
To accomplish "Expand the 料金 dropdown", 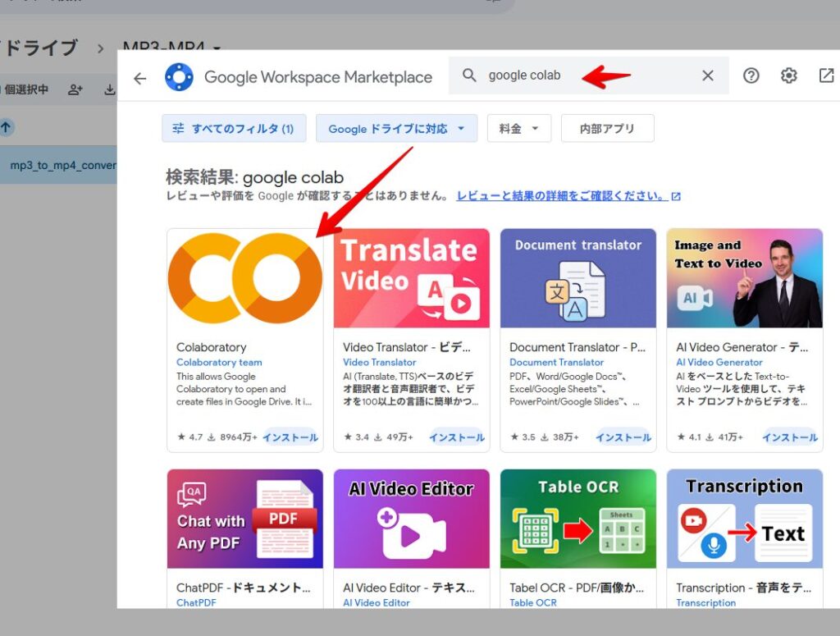I will pyautogui.click(x=519, y=128).
